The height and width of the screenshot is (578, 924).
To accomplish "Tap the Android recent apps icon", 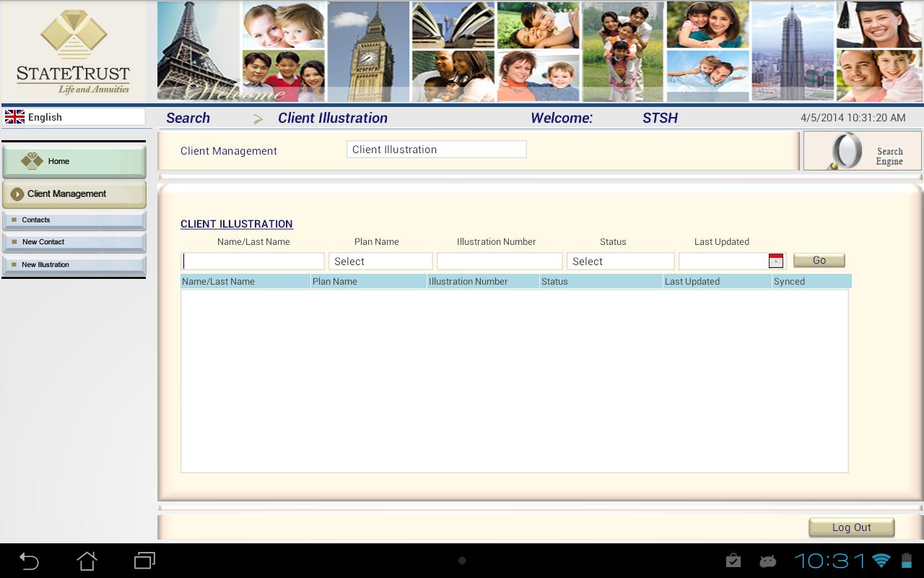I will tap(144, 561).
